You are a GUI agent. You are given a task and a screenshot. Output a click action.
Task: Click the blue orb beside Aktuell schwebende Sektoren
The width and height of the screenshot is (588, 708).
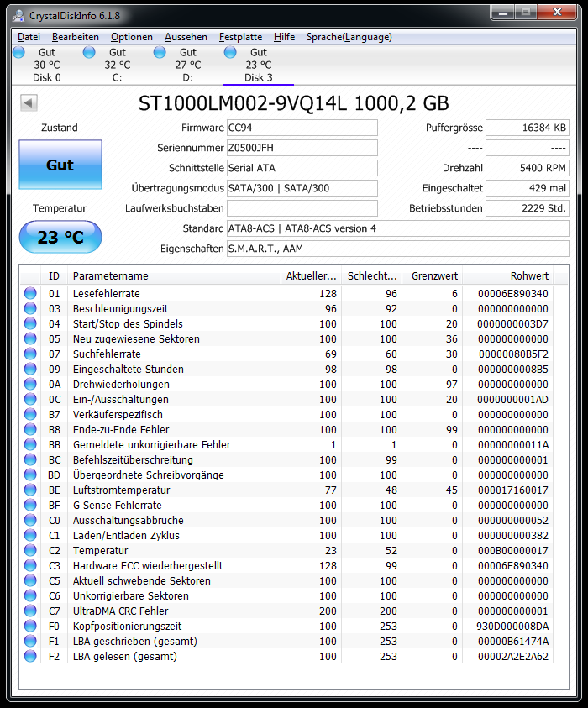[30, 580]
